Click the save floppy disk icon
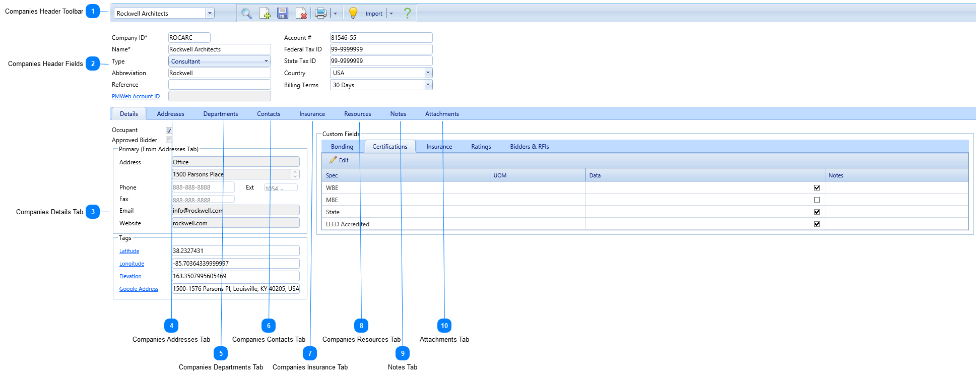 click(x=283, y=14)
